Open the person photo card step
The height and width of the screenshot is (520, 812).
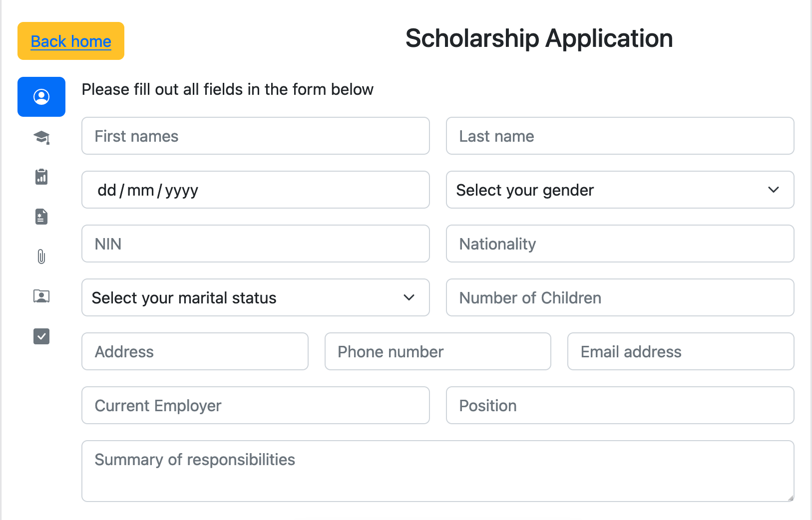(41, 296)
